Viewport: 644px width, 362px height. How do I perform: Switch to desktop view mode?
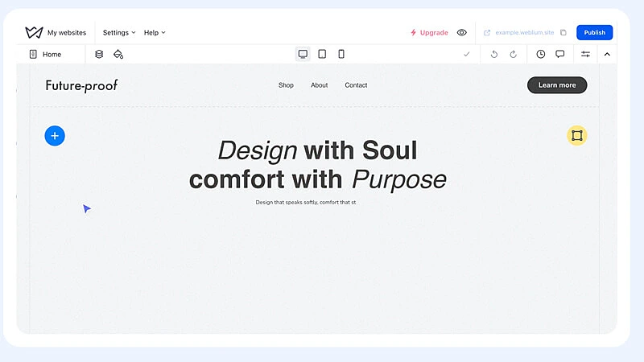[x=303, y=54]
